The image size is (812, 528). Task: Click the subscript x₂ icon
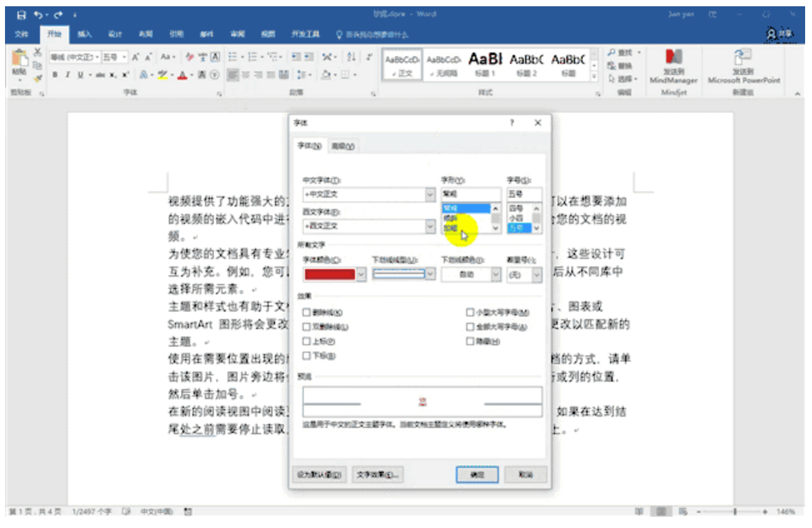click(x=114, y=74)
